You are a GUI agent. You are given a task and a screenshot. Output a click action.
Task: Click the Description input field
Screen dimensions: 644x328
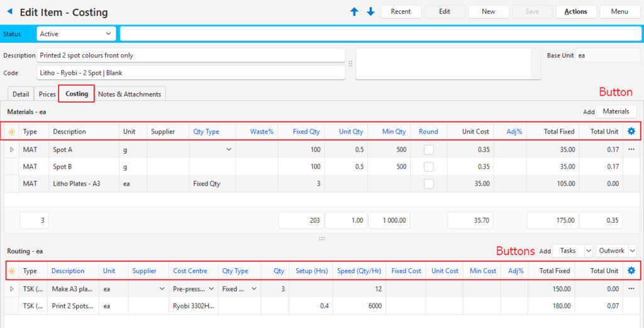coord(191,55)
